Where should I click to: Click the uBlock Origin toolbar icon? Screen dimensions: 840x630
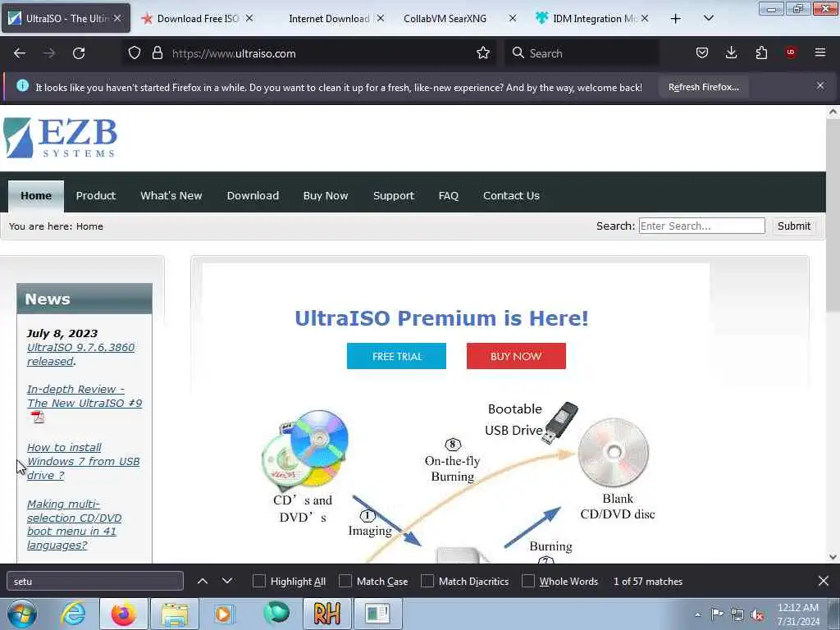coord(791,52)
